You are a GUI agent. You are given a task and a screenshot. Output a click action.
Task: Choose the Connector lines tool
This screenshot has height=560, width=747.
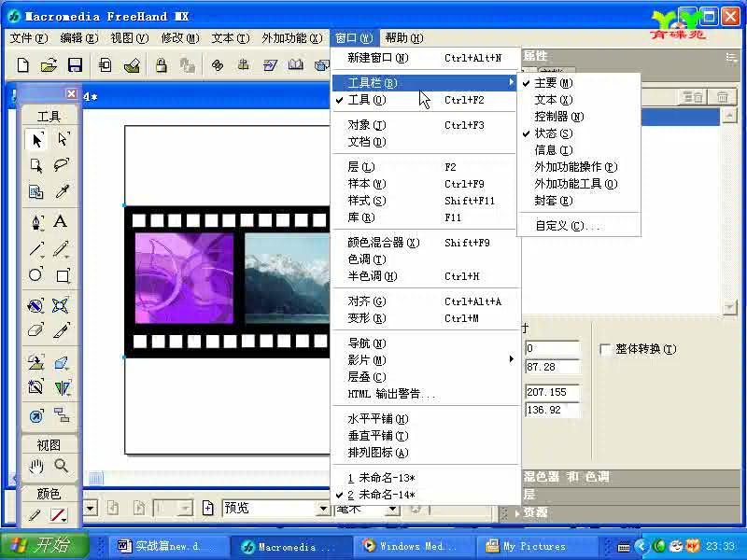[x=62, y=415]
